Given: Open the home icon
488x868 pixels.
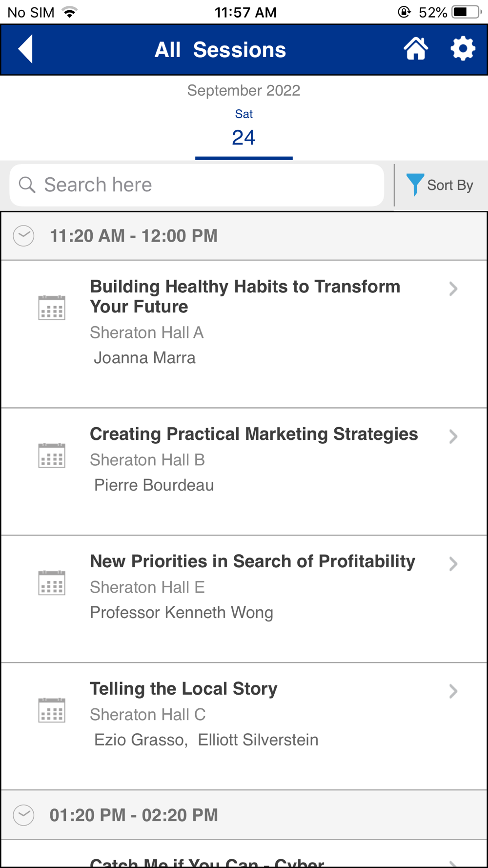Looking at the screenshot, I should [416, 49].
